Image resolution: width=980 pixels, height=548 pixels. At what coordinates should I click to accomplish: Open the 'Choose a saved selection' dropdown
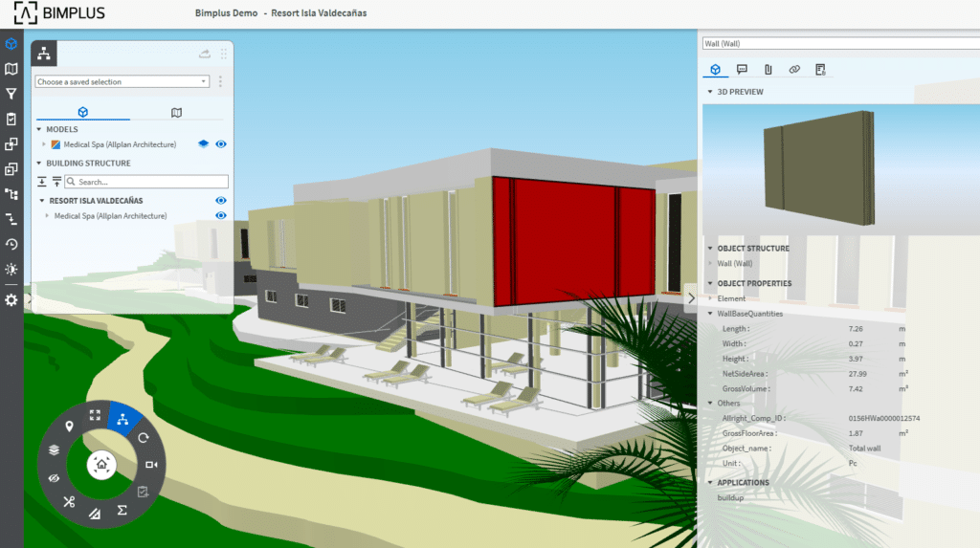[x=122, y=82]
